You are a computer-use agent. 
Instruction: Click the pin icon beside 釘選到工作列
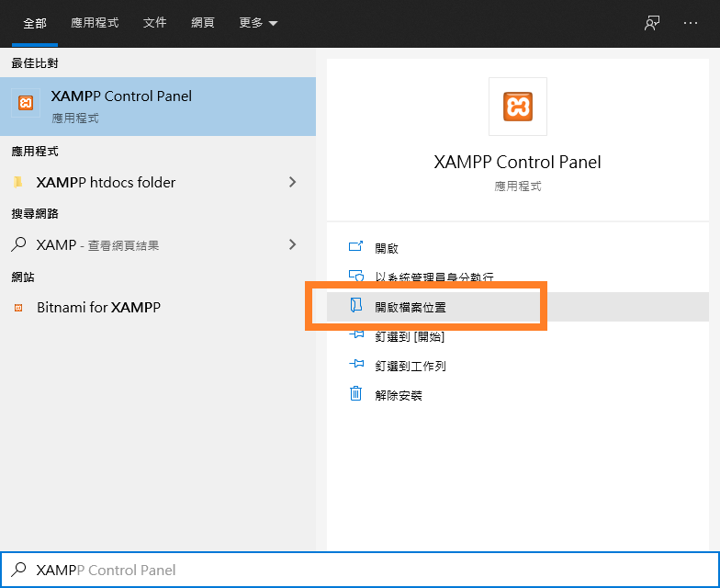point(356,364)
